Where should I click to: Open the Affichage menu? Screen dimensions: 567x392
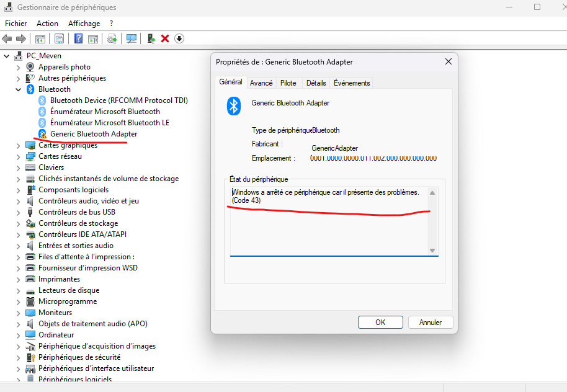(84, 24)
